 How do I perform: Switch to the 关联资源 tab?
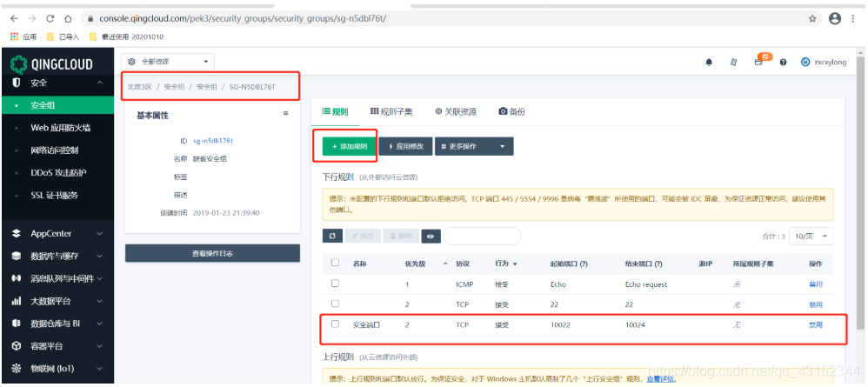[x=456, y=112]
